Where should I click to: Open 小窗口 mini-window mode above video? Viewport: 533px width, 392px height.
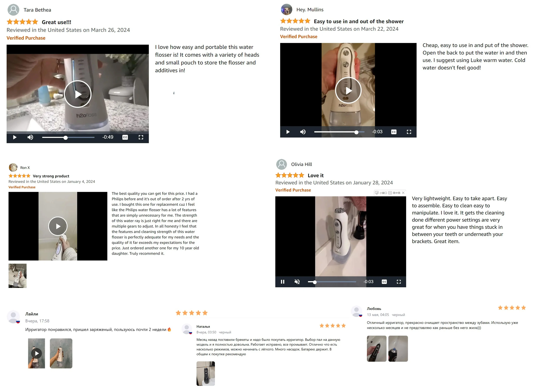381,193
